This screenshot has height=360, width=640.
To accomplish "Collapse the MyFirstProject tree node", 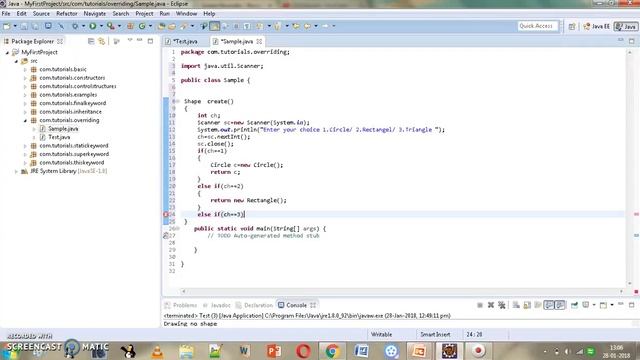I will click(x=7, y=53).
